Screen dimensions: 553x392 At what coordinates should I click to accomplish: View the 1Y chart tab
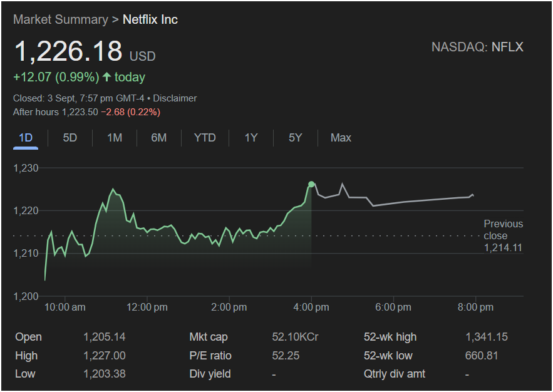(251, 138)
